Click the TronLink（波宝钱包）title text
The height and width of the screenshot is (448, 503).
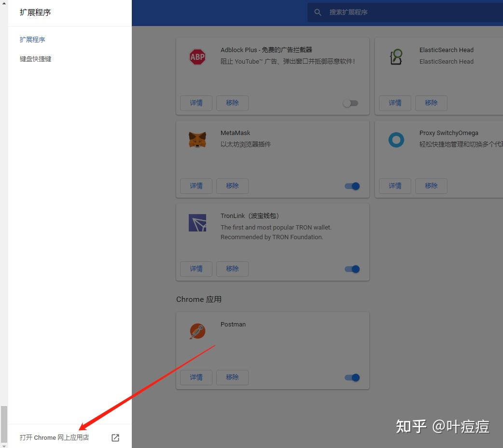point(250,216)
